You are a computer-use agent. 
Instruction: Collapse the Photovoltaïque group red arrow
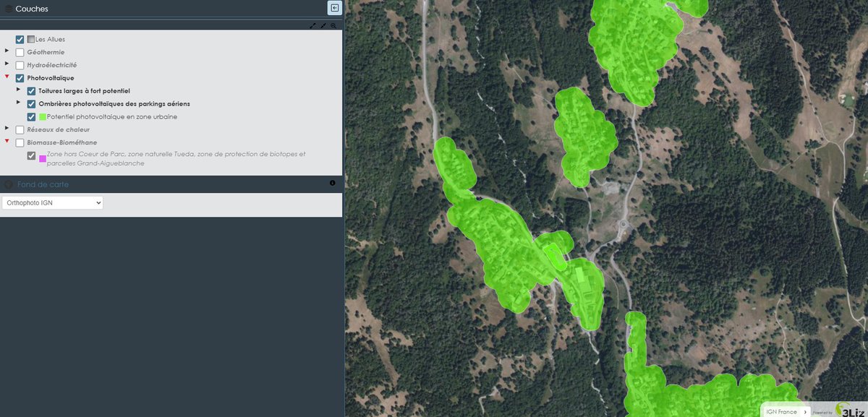[7, 77]
